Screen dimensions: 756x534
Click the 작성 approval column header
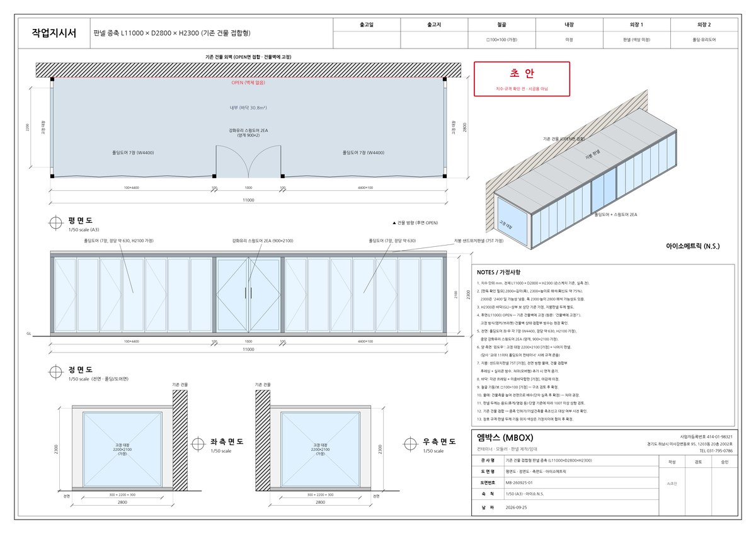click(x=672, y=462)
